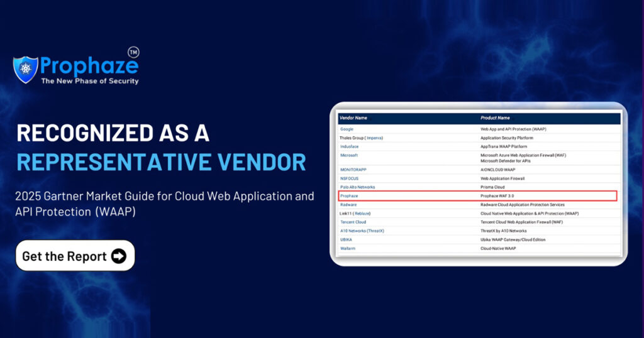Open the Tencent Cloud vendor link
This screenshot has width=644, height=338.
coord(353,222)
